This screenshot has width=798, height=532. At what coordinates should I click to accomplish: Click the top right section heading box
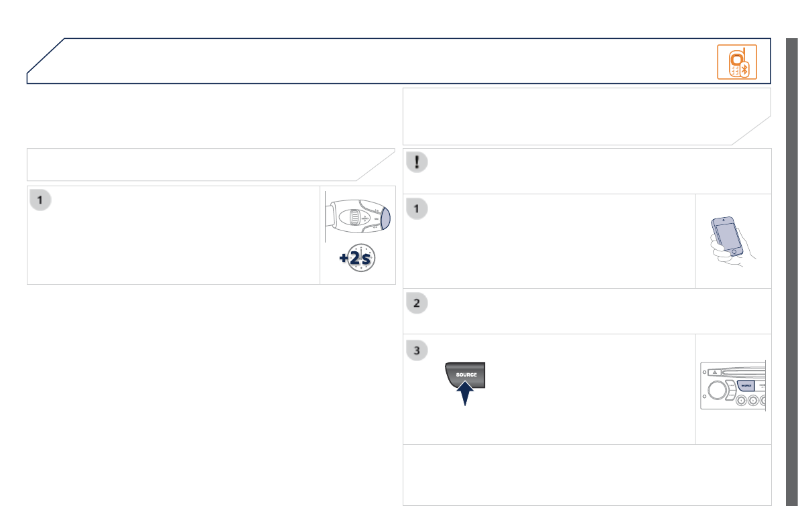click(587, 117)
